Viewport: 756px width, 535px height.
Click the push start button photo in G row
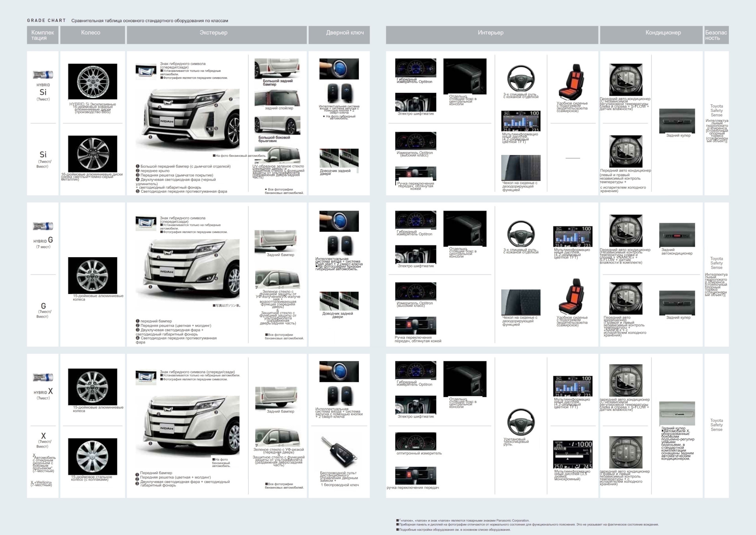tap(339, 221)
